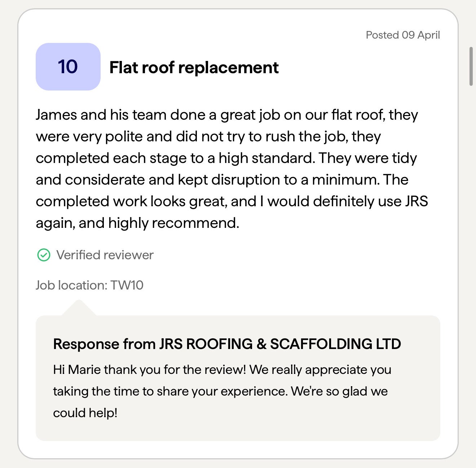Click the speech bubble pointer above the response box
This screenshot has width=476, height=468.
(79, 308)
